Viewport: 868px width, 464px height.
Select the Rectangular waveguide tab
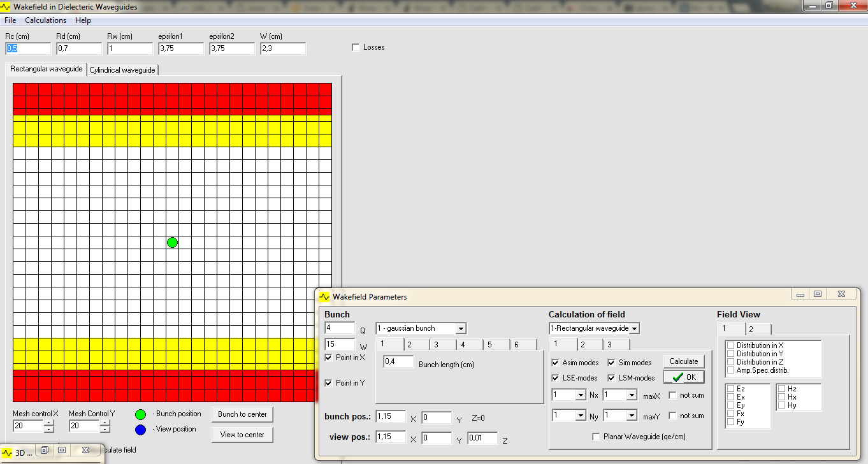pyautogui.click(x=47, y=68)
